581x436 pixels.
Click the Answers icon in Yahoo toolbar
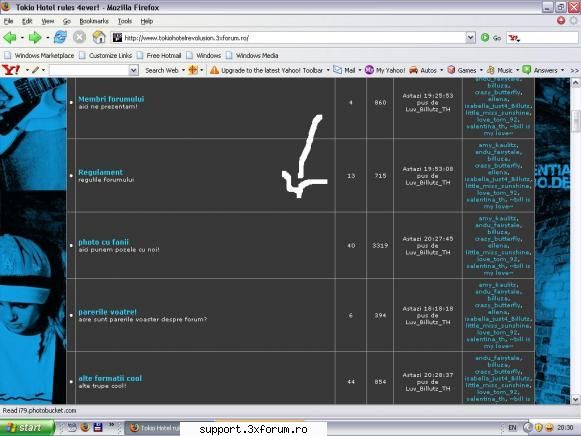click(x=527, y=70)
